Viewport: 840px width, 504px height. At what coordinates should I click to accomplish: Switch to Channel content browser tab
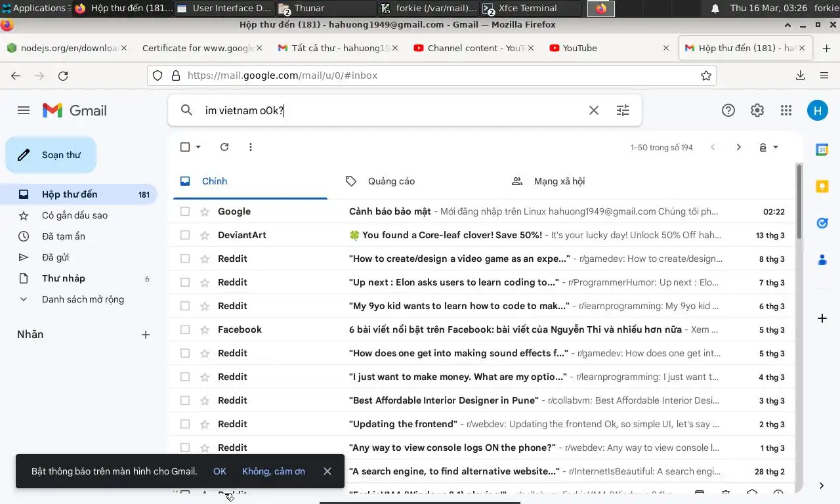(472, 48)
